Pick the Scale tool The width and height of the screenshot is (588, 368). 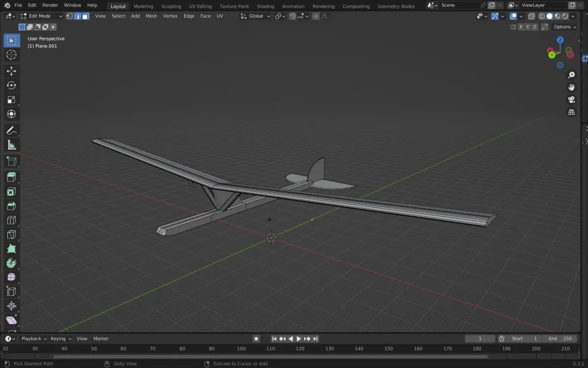[12, 100]
